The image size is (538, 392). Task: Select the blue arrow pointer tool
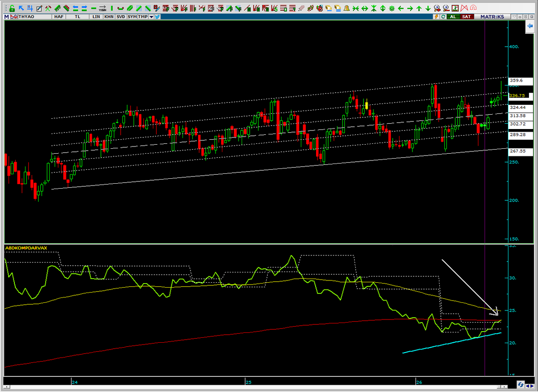coord(21,8)
